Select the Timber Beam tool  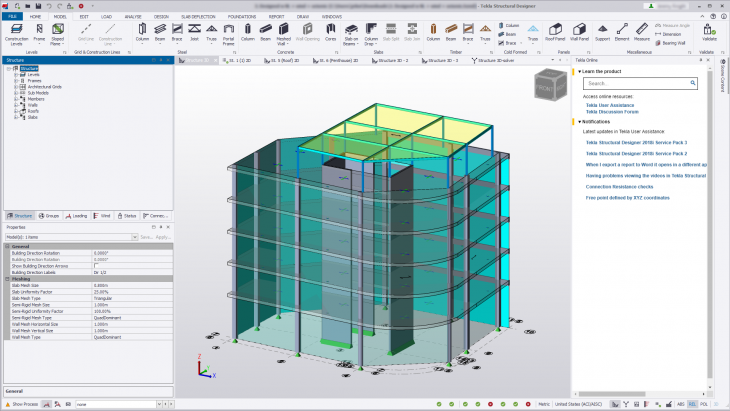pos(451,33)
